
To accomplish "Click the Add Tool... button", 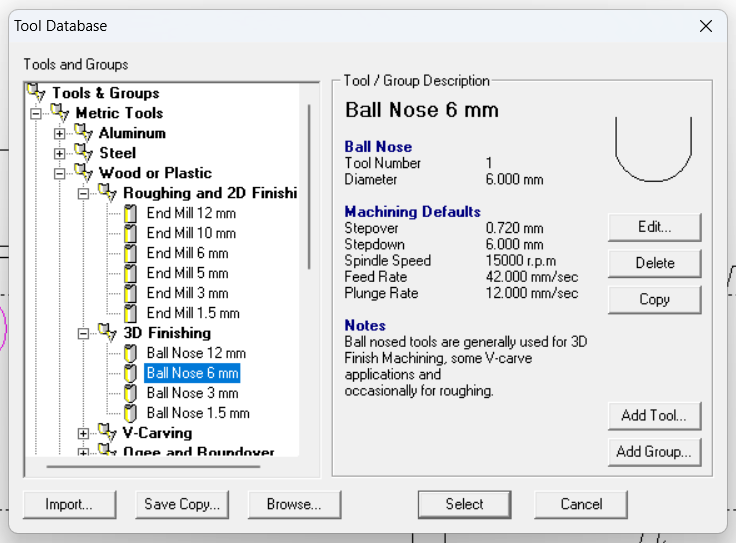I will [x=654, y=416].
